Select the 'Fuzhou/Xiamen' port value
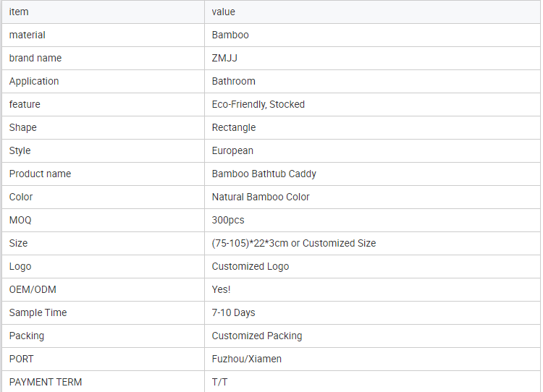The width and height of the screenshot is (543, 392). (246, 359)
